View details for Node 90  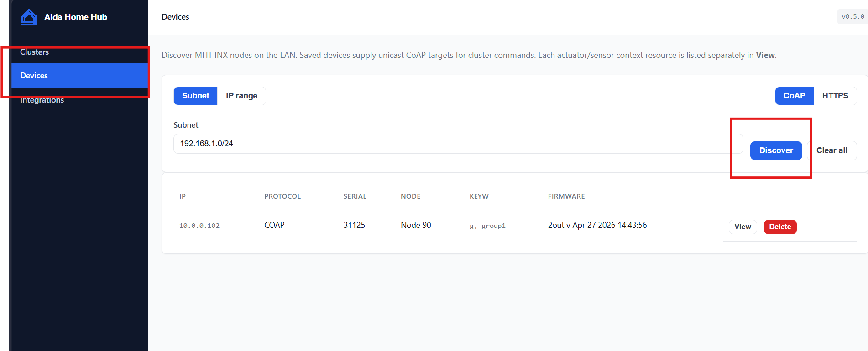click(743, 227)
